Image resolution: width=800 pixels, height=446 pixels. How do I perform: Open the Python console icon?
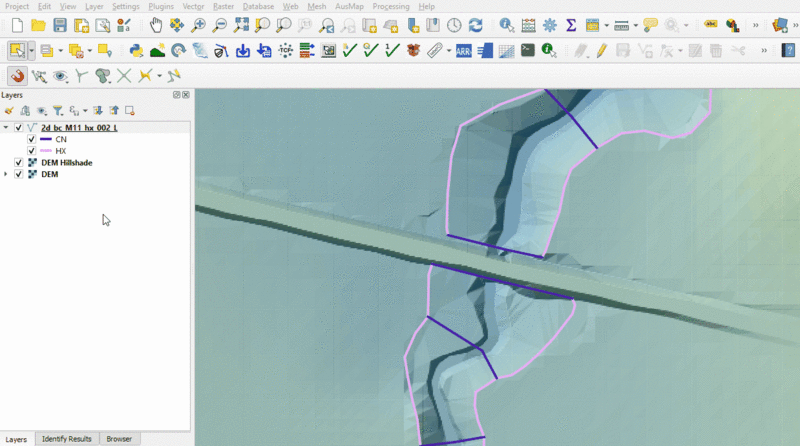136,49
